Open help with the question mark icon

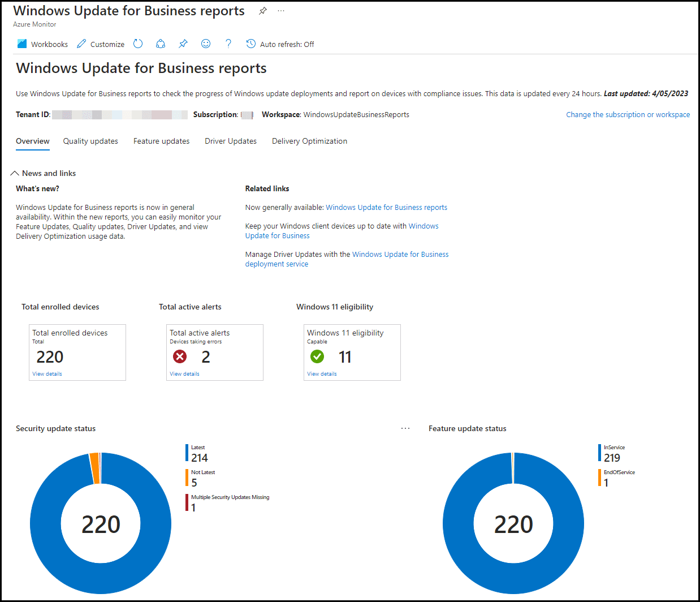[x=228, y=44]
